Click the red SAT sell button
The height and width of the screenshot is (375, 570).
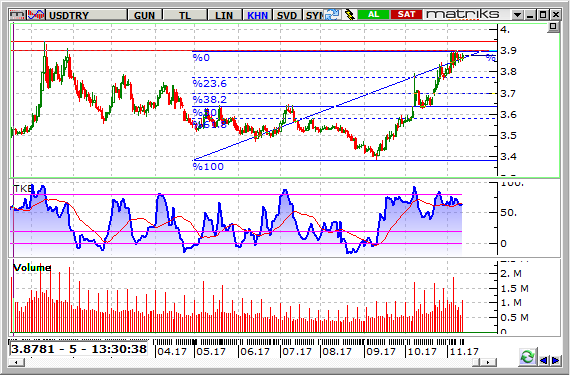tap(406, 15)
